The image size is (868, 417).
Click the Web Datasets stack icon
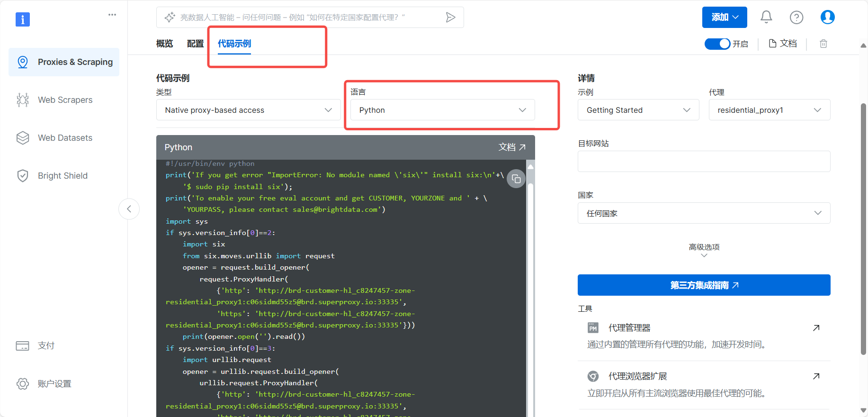tap(23, 138)
